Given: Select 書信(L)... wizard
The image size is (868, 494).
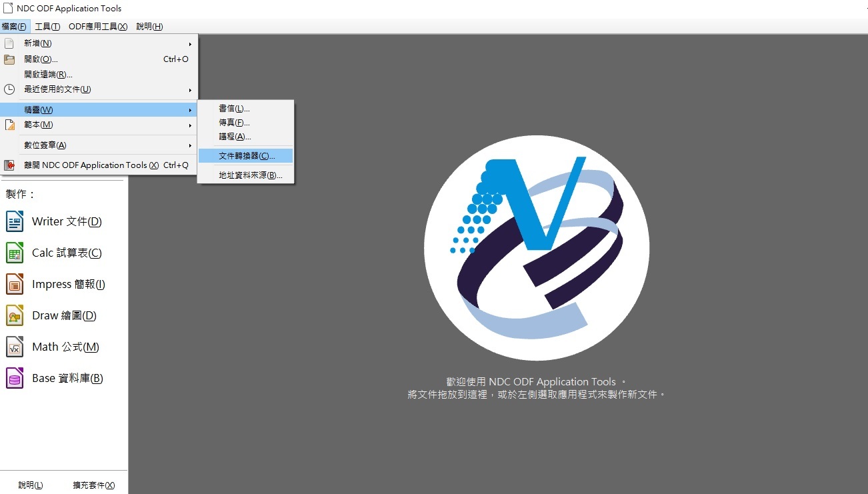Looking at the screenshot, I should [246, 109].
